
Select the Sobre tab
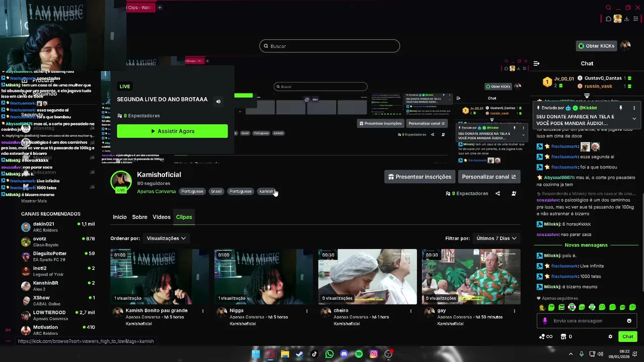pos(139,217)
